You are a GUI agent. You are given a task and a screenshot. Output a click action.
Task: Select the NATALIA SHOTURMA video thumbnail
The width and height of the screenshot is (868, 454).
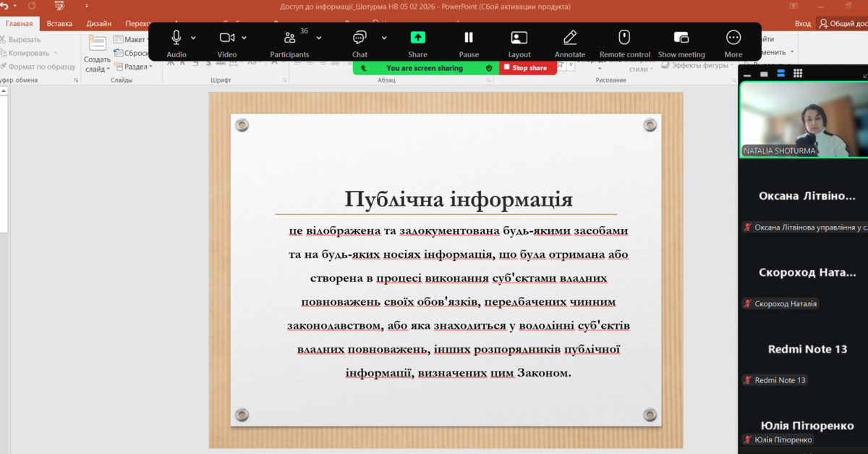coord(803,119)
